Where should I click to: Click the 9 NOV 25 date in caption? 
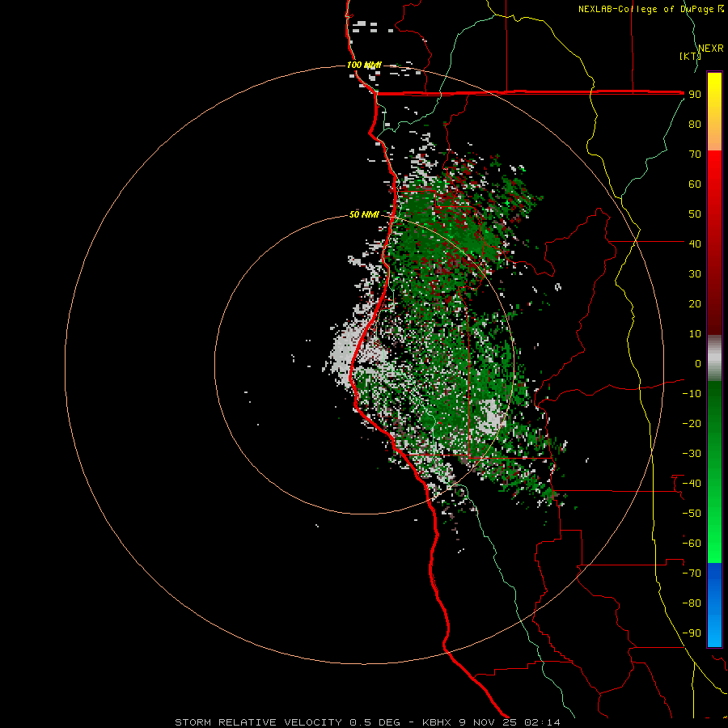click(x=489, y=722)
